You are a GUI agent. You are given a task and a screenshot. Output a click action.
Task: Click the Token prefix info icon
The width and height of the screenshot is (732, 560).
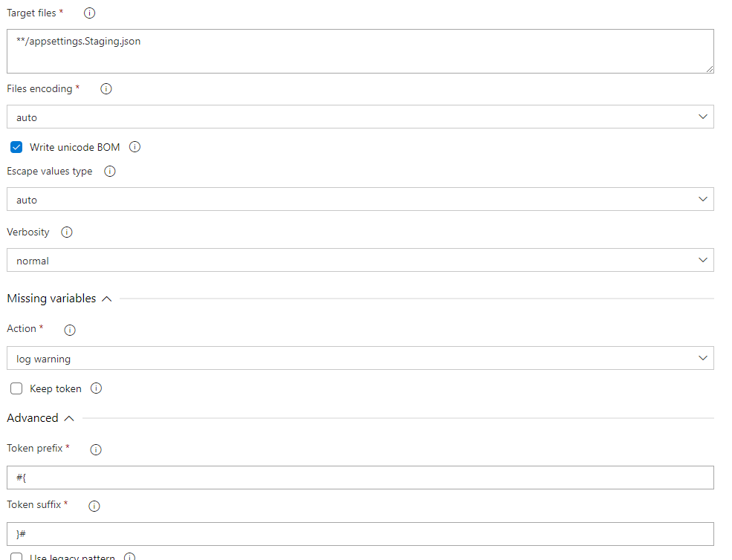pyautogui.click(x=95, y=449)
